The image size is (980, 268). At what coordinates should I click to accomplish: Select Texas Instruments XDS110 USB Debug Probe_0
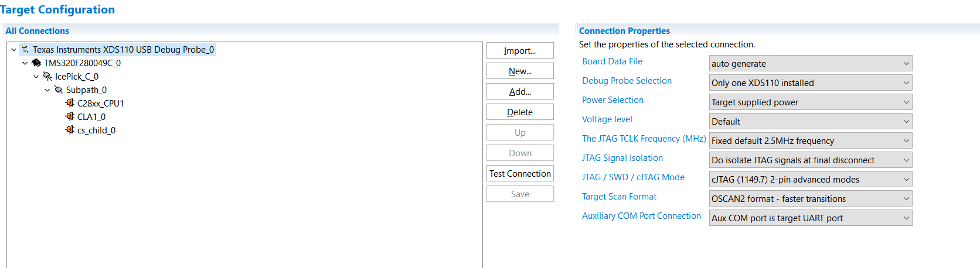click(123, 50)
